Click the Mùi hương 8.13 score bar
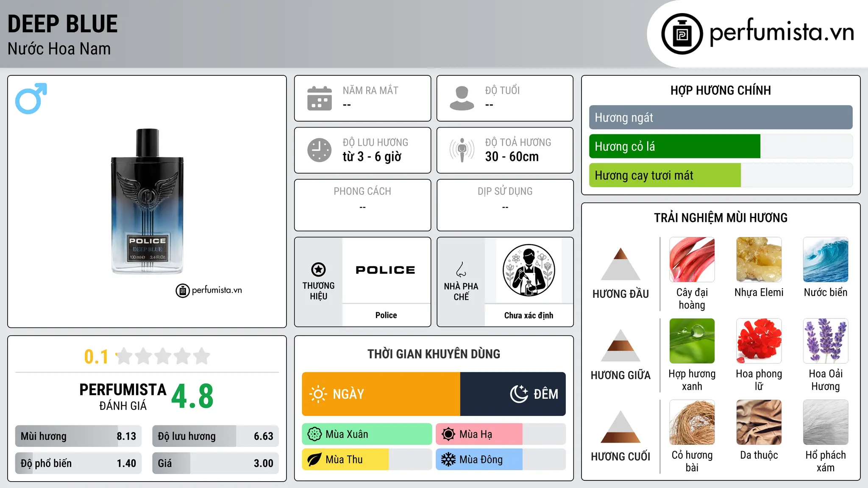The width and height of the screenshot is (868, 488). pyautogui.click(x=78, y=436)
